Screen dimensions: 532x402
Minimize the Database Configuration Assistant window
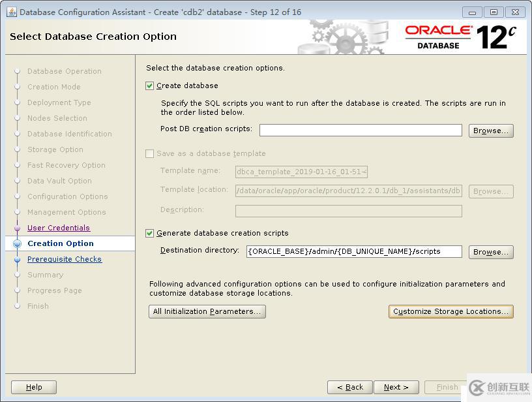[472, 12]
